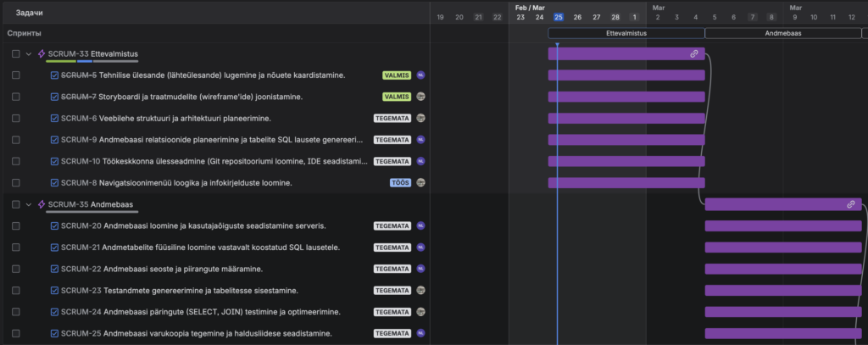Open the assignee avatar on SCRUM-20 row

pos(420,226)
